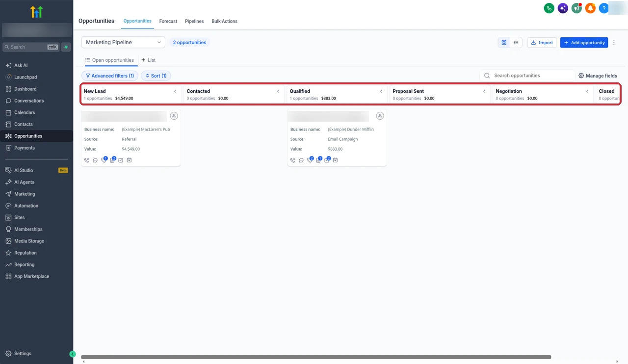The width and height of the screenshot is (628, 364).
Task: Open Advanced filters (1)
Action: [x=110, y=76]
